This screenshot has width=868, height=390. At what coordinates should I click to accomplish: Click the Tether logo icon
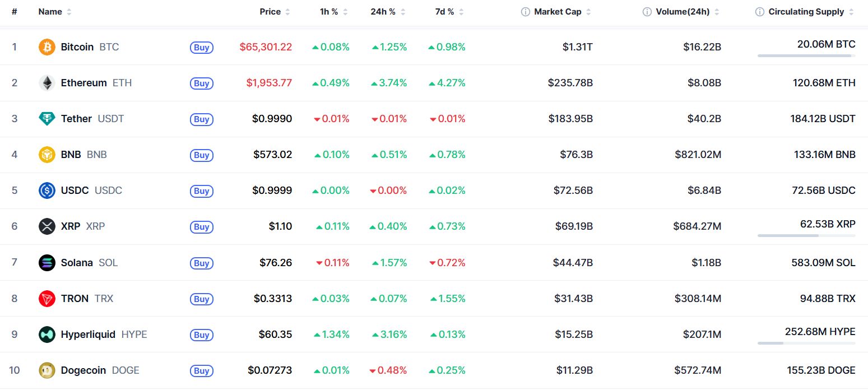pyautogui.click(x=47, y=119)
